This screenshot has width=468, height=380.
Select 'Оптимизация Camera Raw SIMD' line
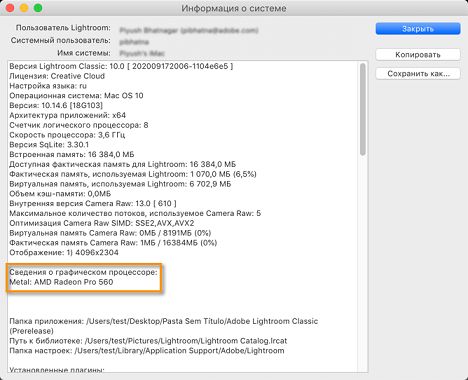pos(102,223)
